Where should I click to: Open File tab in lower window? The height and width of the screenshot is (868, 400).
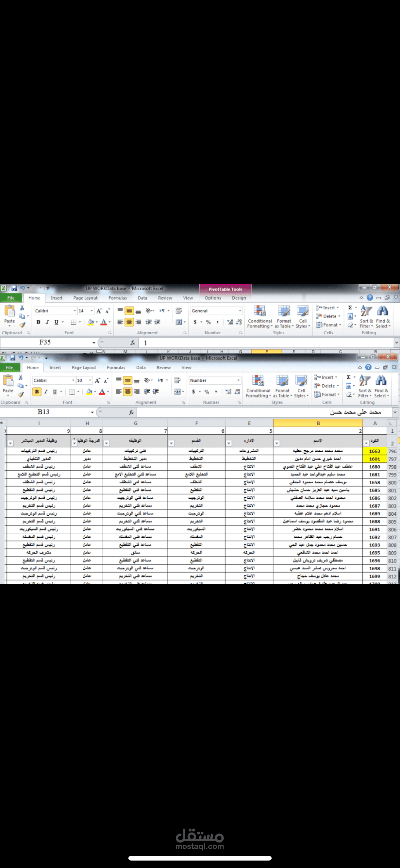(9, 368)
